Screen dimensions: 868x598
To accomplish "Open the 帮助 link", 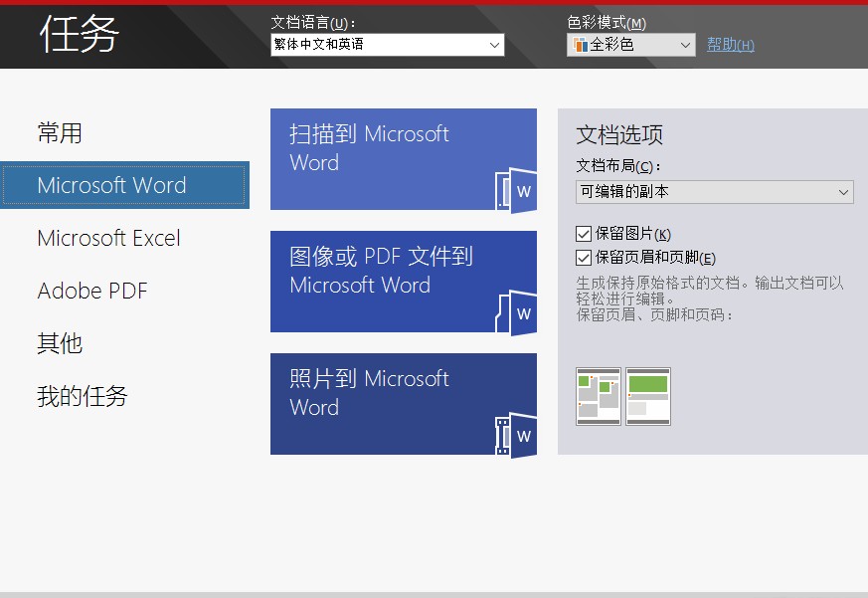I will click(730, 45).
